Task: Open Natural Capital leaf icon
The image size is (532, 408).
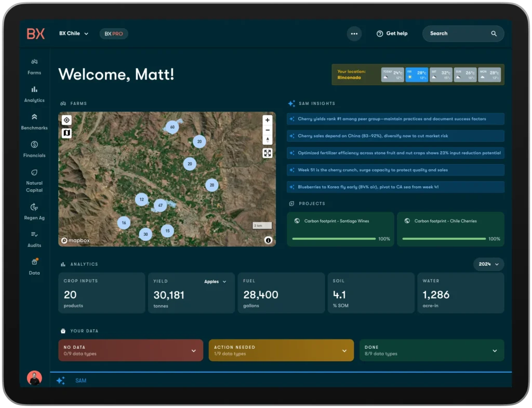Action: (34, 172)
